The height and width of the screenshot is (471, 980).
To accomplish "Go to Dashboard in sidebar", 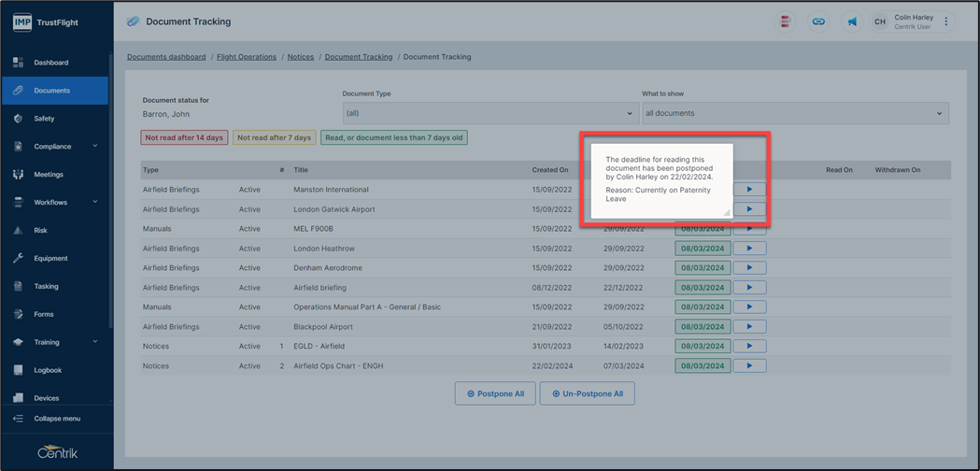I will pos(50,63).
